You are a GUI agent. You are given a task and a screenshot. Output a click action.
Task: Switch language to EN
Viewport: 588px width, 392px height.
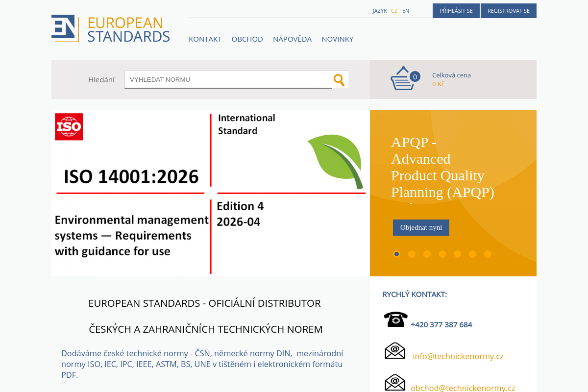coord(406,11)
